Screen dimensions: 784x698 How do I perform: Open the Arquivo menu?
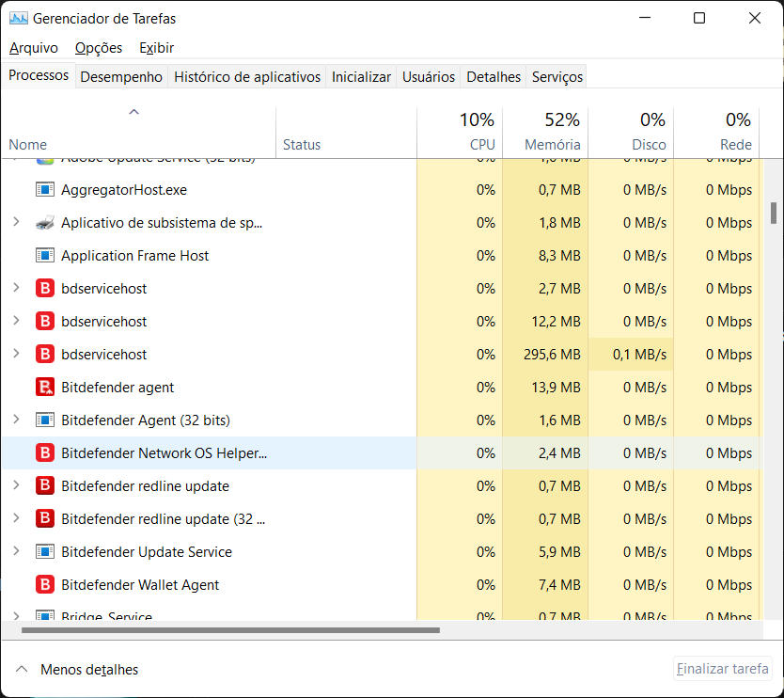click(34, 48)
